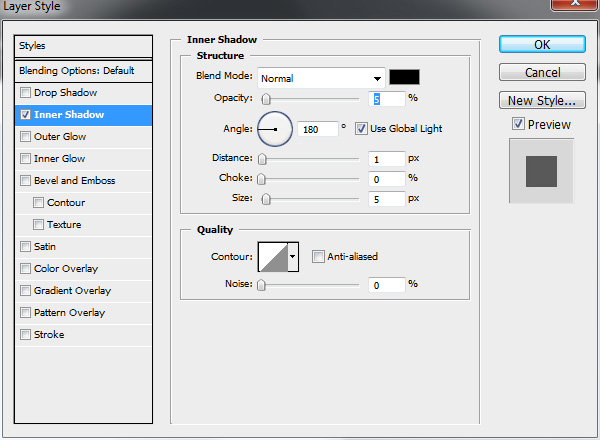600x440 pixels.
Task: Click the Distance slider handle
Action: (x=262, y=159)
